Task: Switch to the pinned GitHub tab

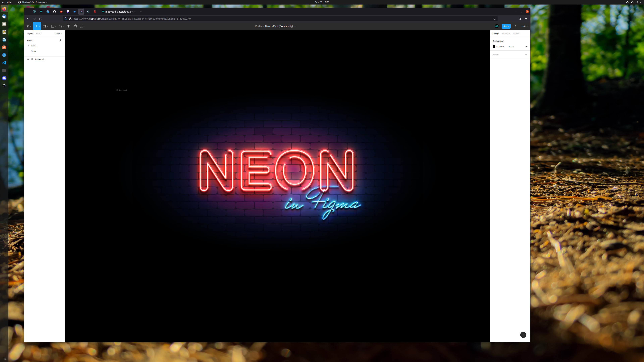Action: coord(55,12)
